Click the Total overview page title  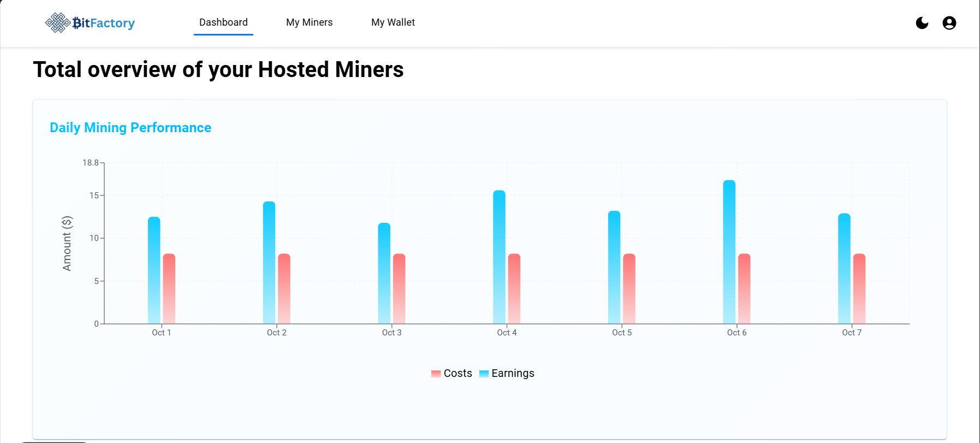[218, 70]
